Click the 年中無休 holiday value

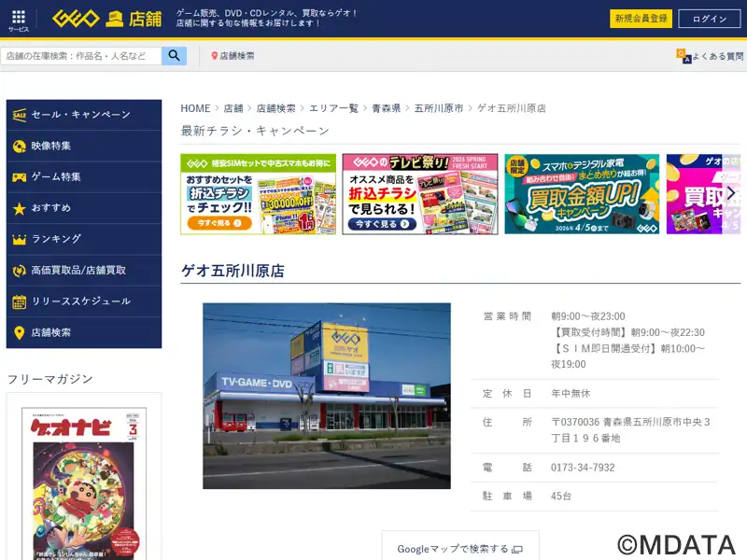click(571, 393)
